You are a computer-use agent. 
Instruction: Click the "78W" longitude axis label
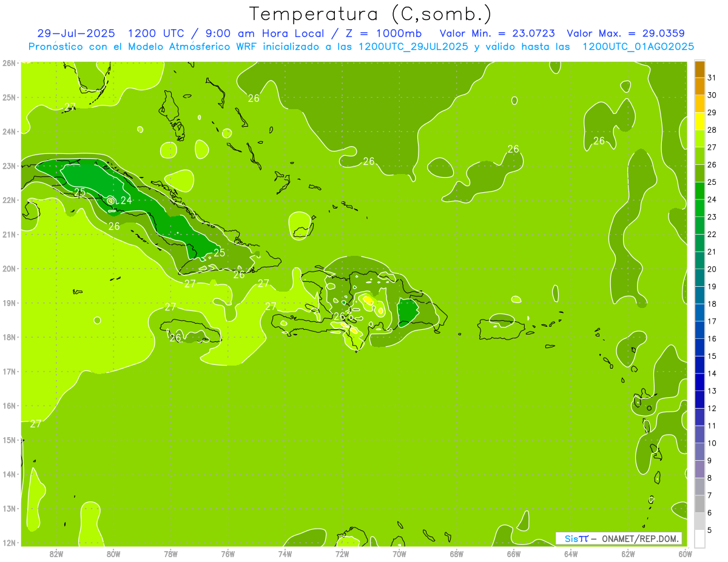170,554
